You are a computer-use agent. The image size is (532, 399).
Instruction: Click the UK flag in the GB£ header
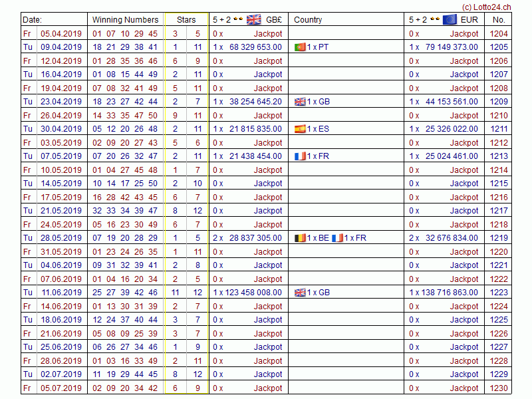coord(253,19)
